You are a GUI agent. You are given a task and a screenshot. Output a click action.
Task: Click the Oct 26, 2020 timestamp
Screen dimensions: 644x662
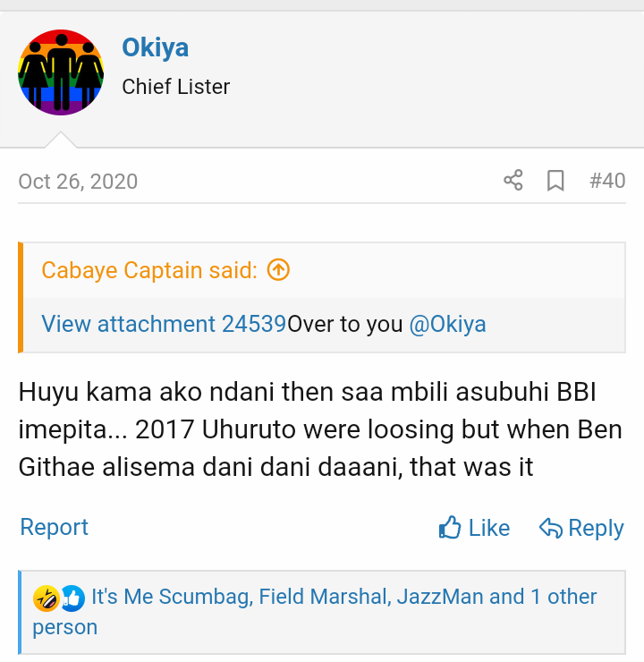78,182
